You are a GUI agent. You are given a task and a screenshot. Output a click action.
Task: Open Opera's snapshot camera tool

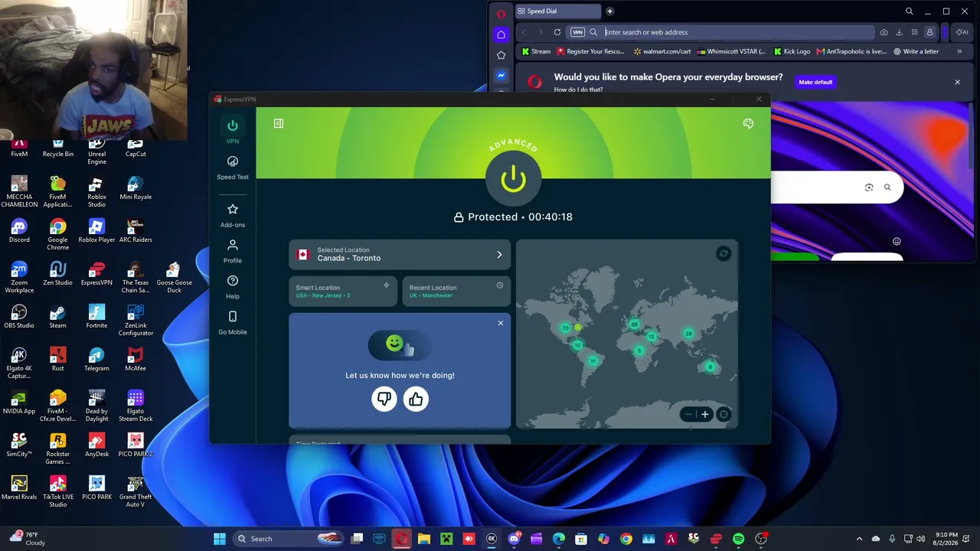[x=884, y=32]
